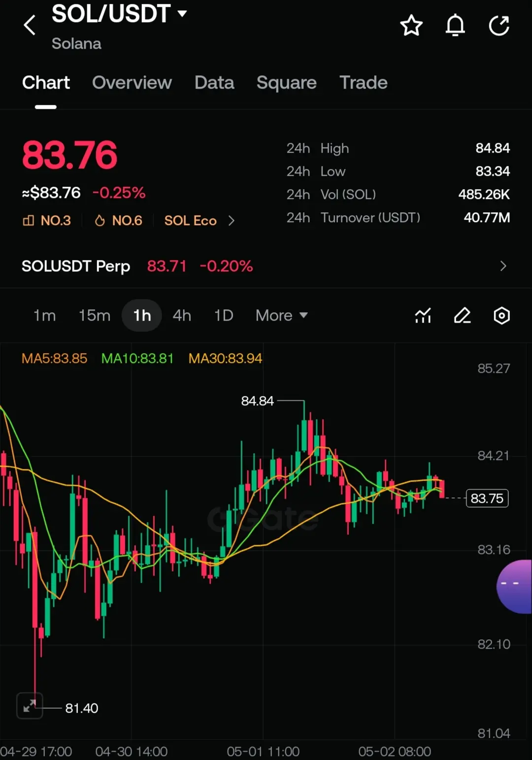Tap the NO.3 ranking badge
The image size is (532, 760).
click(47, 220)
